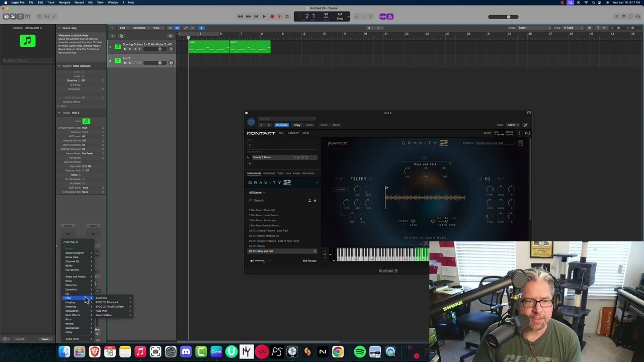Screen dimensions: 644x362
Task: Toggle the Cycle mode button
Action: click(287, 17)
